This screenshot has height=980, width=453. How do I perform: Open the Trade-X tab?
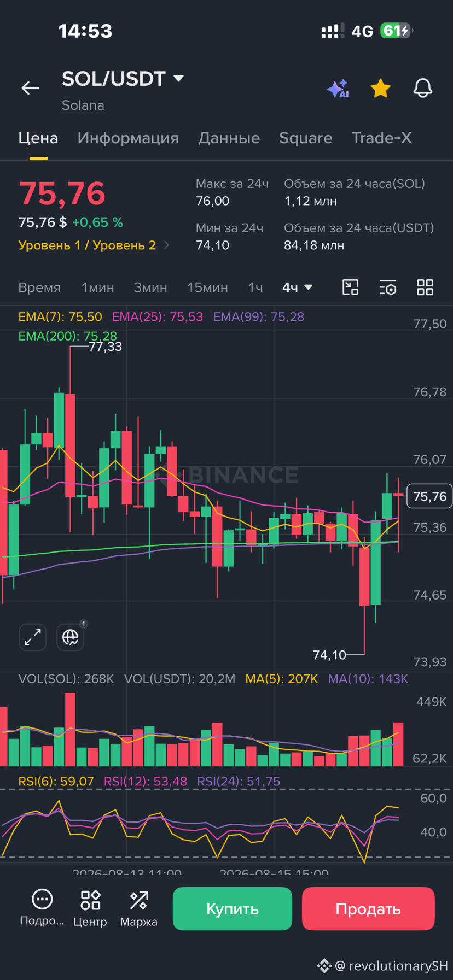(x=381, y=138)
